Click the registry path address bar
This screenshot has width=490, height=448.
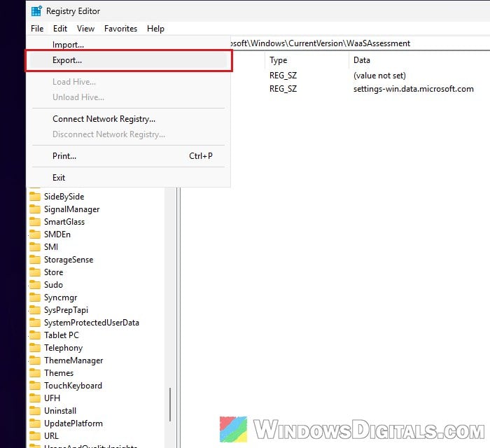359,43
